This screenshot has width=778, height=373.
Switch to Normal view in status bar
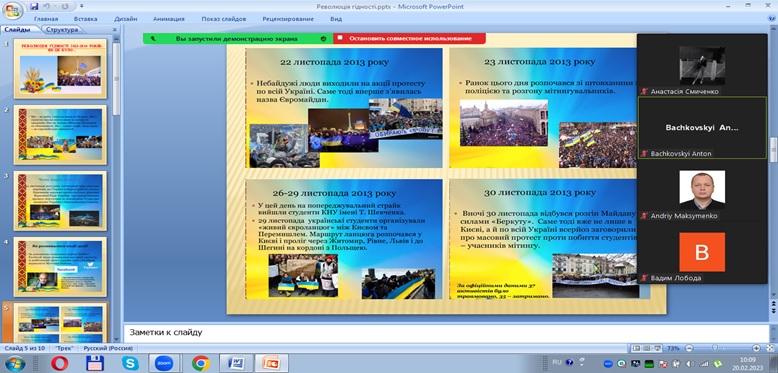[637, 348]
